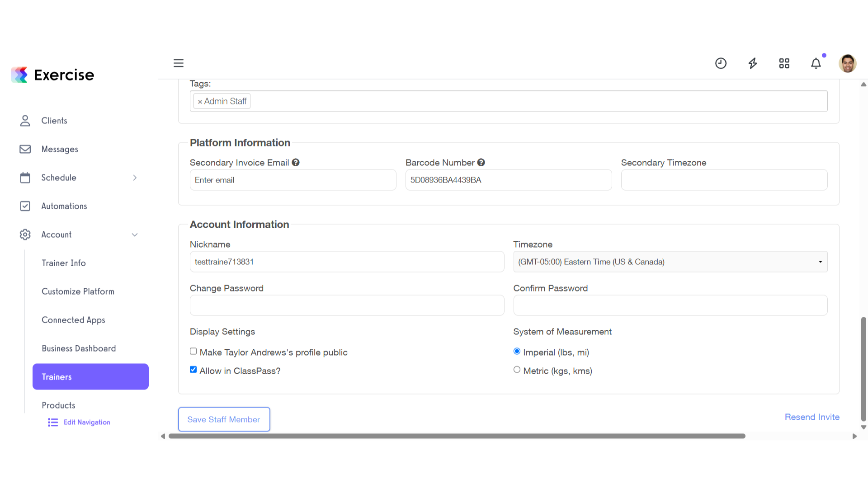
Task: Uncheck Allow in ClassPass checkbox
Action: (193, 370)
